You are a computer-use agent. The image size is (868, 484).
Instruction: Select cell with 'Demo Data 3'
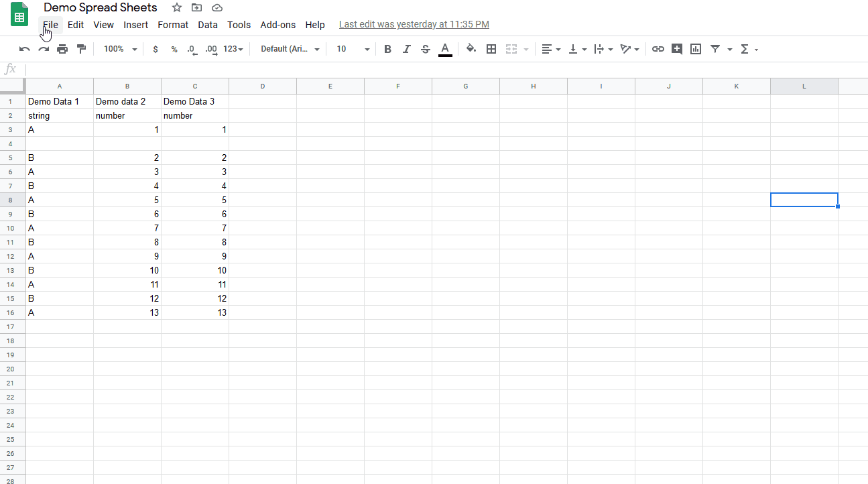coord(195,101)
